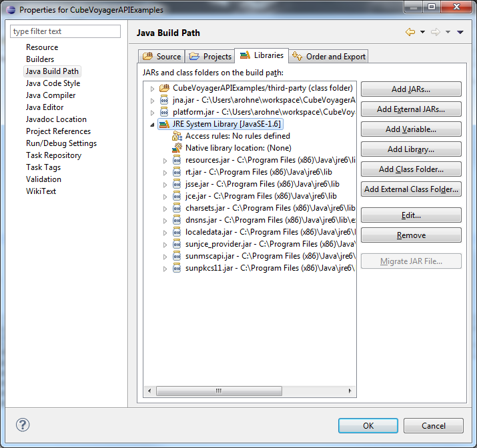Select Java Compiler page
The height and width of the screenshot is (448, 477).
51,95
